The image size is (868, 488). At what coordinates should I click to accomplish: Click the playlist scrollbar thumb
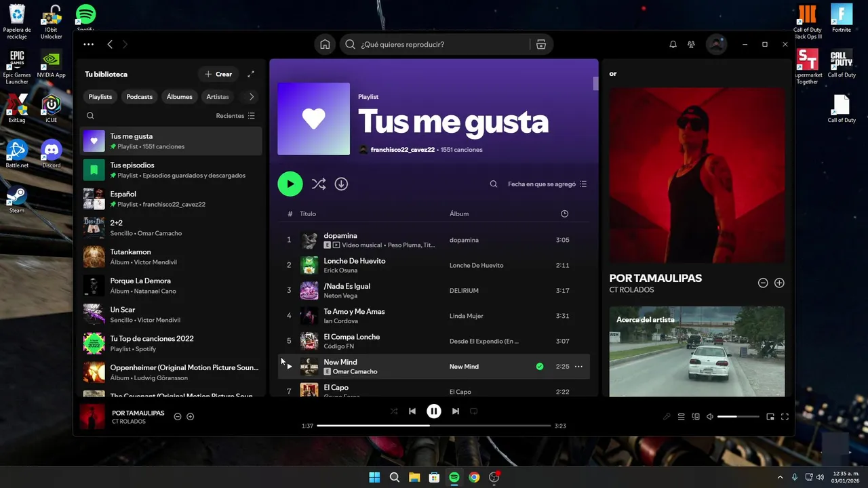pos(595,83)
